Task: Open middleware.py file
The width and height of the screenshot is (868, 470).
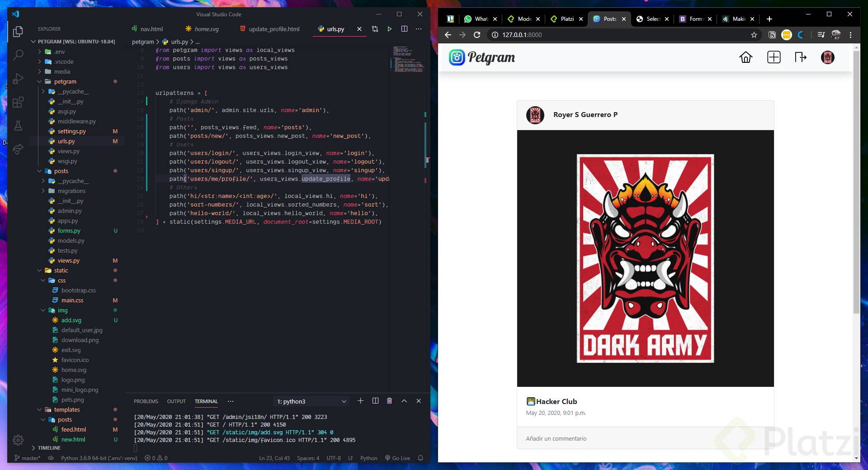Action: 76,121
